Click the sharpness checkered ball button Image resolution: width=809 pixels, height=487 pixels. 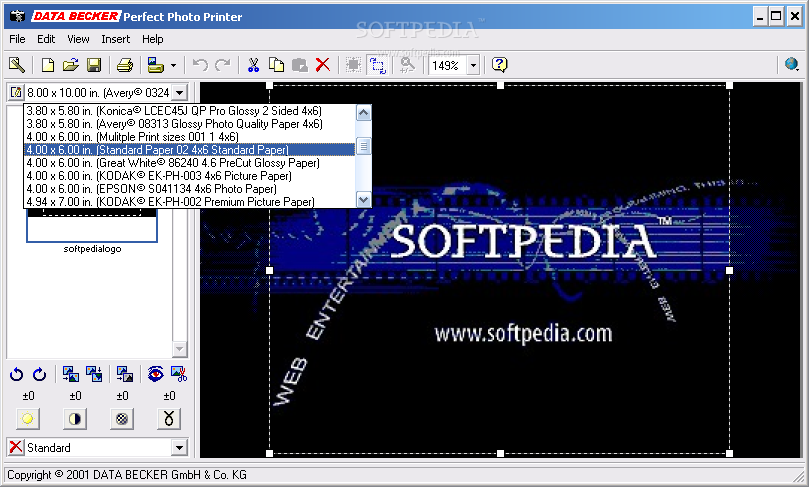click(x=122, y=419)
